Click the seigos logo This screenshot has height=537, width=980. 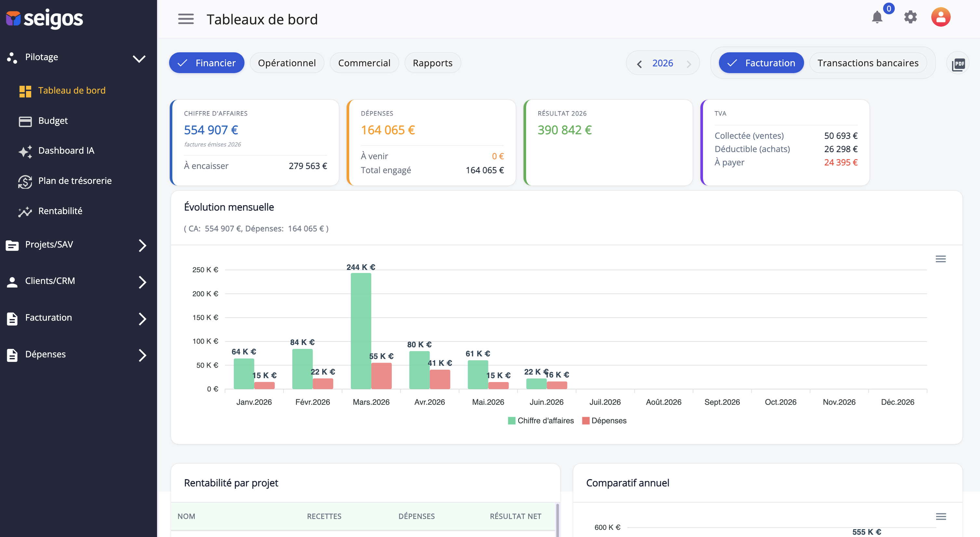45,19
